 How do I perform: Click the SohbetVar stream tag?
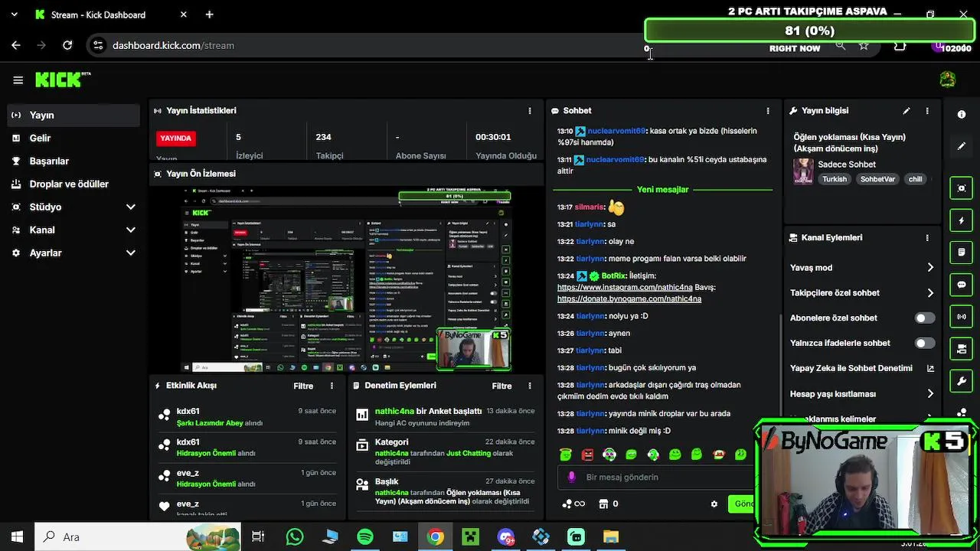[x=877, y=179]
